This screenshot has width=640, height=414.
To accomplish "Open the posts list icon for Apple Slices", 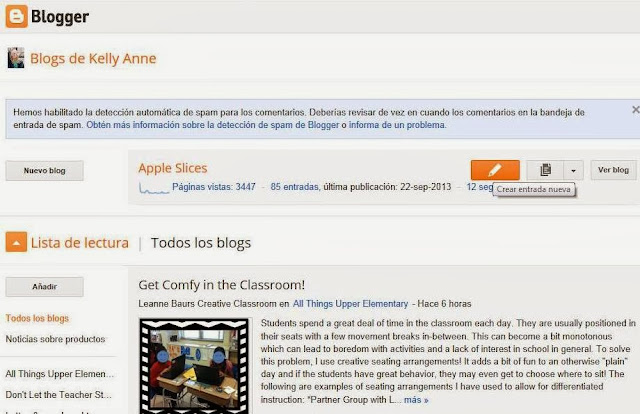I will (545, 170).
